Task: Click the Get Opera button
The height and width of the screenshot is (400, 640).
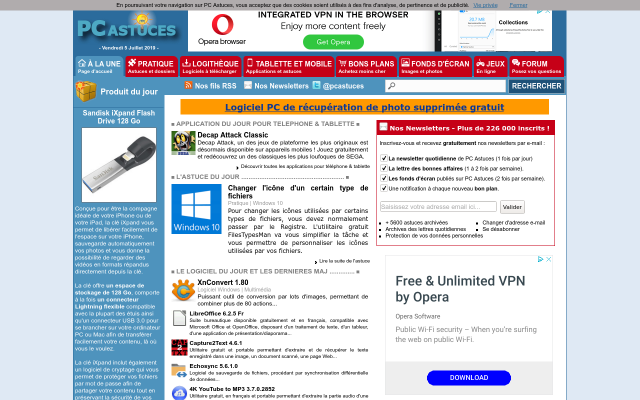Action: pos(333,42)
